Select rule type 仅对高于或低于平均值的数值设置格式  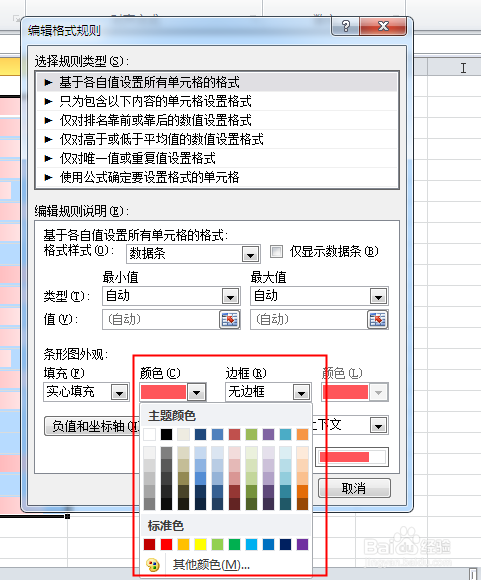point(217,139)
